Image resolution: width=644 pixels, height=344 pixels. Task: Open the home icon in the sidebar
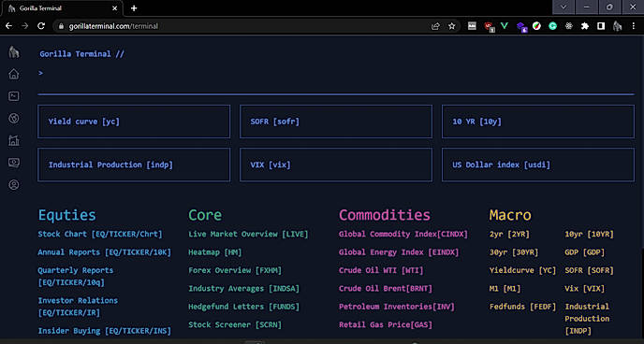(x=14, y=74)
